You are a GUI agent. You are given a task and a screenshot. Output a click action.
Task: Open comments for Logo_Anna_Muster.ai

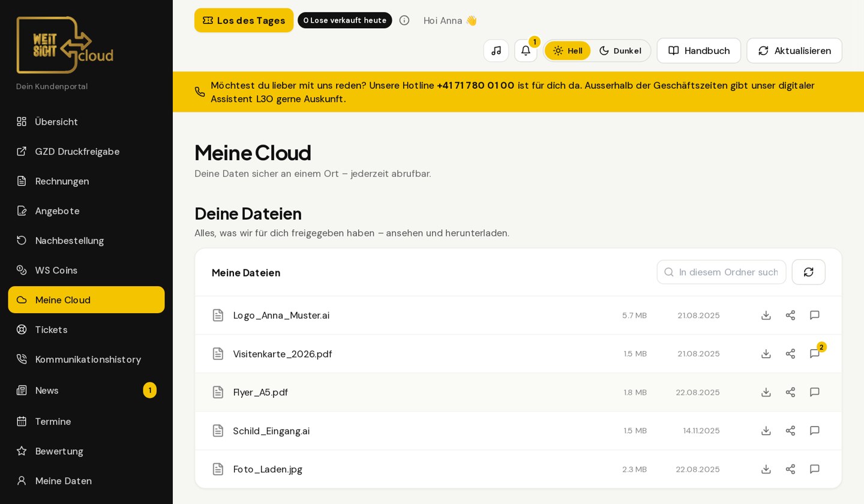pyautogui.click(x=814, y=315)
